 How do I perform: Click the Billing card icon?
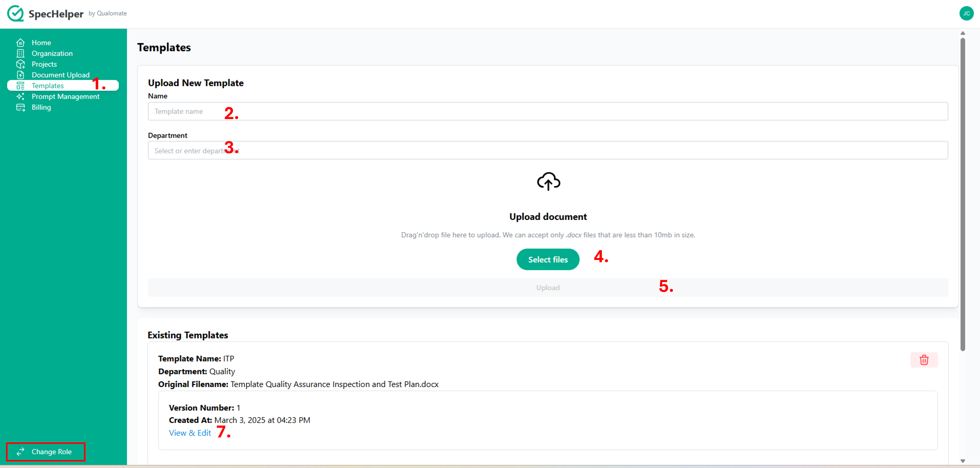[x=20, y=107]
